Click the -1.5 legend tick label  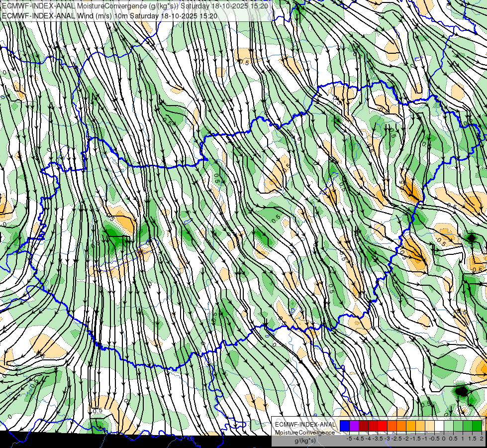415,439
